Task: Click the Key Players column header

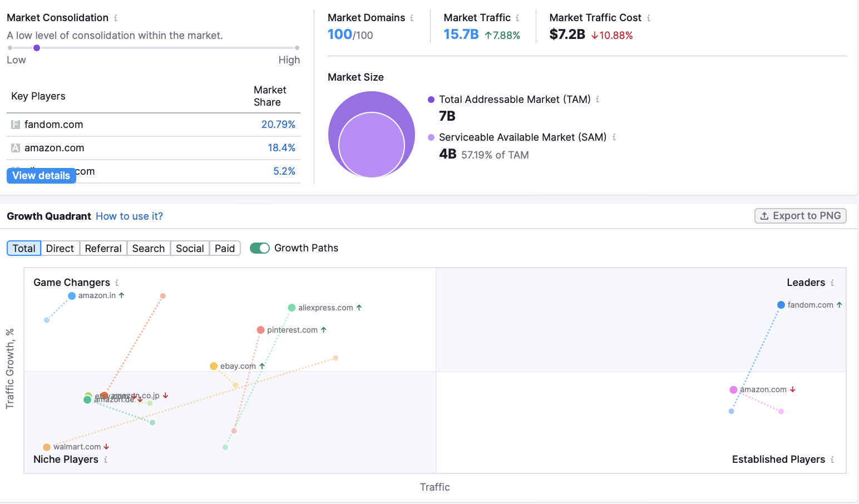Action: [38, 96]
